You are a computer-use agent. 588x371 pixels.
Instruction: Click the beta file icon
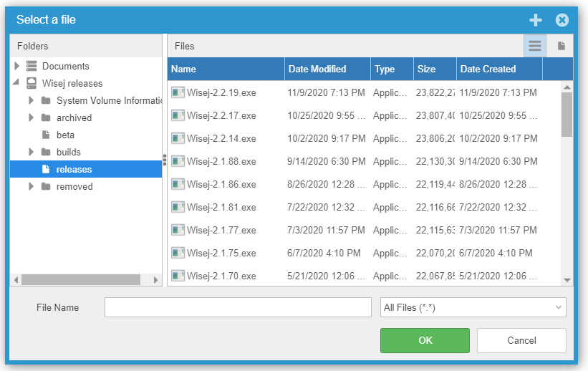coord(46,135)
